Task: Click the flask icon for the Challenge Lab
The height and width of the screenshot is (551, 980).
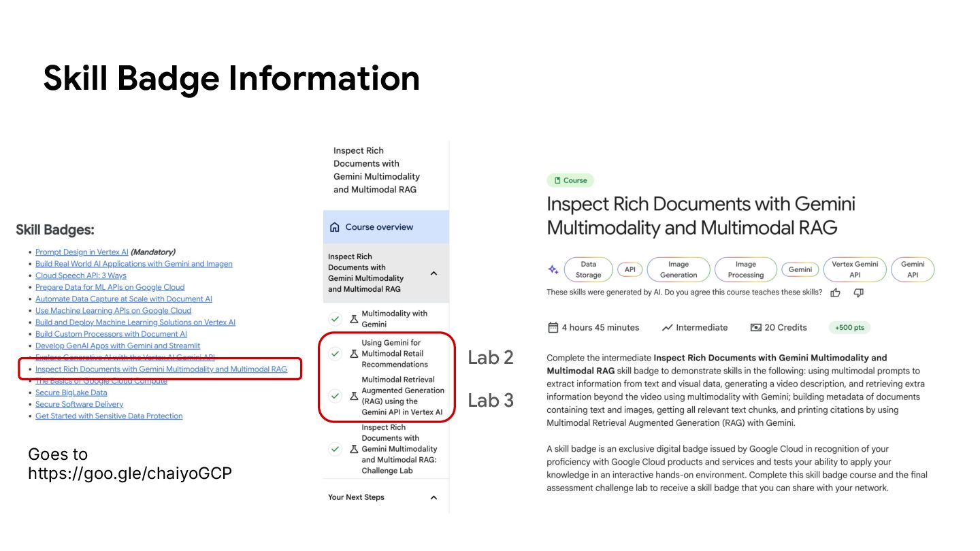Action: [353, 449]
